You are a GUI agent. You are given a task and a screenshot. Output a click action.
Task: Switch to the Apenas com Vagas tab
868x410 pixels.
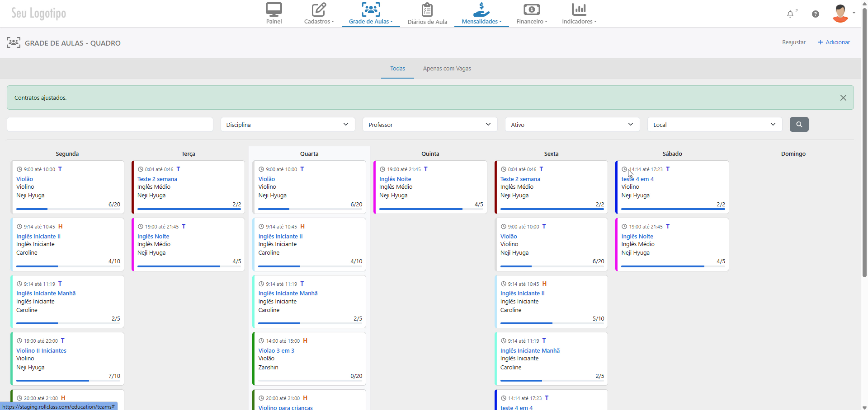pos(447,69)
